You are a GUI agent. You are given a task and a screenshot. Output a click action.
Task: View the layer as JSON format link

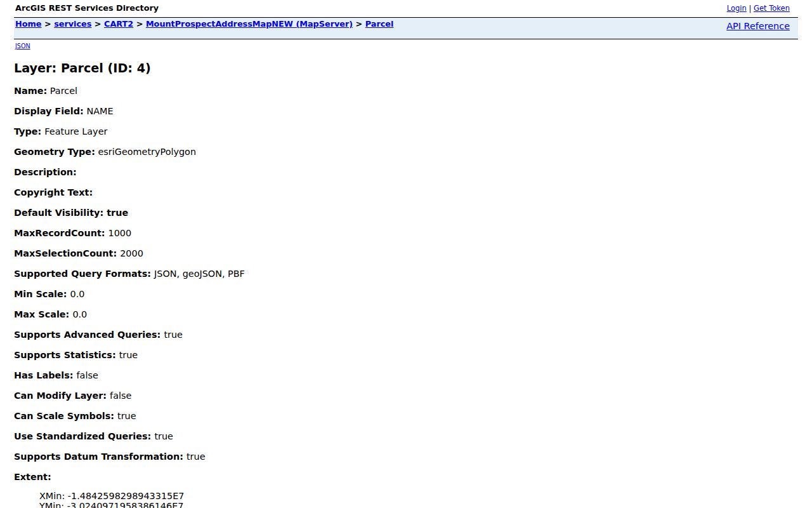point(23,46)
